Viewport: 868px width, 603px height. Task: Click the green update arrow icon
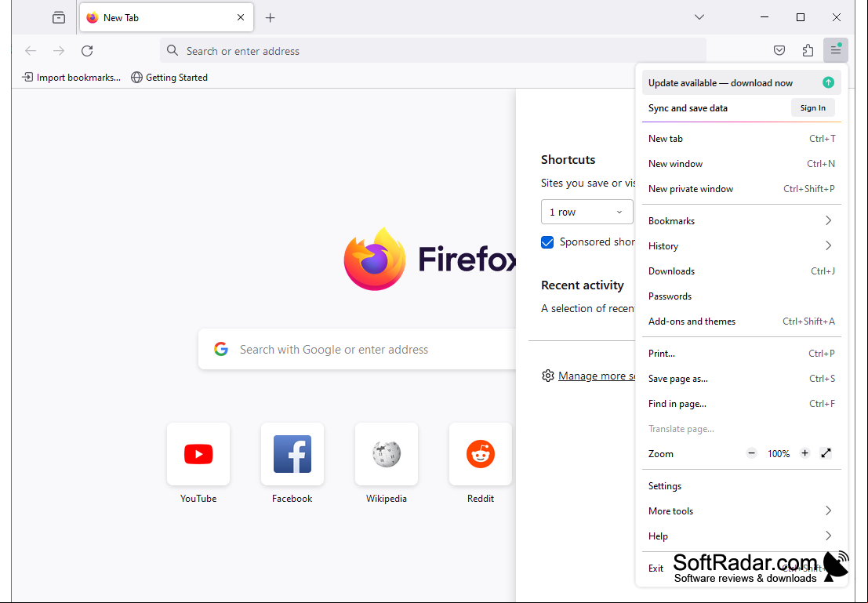click(x=828, y=82)
